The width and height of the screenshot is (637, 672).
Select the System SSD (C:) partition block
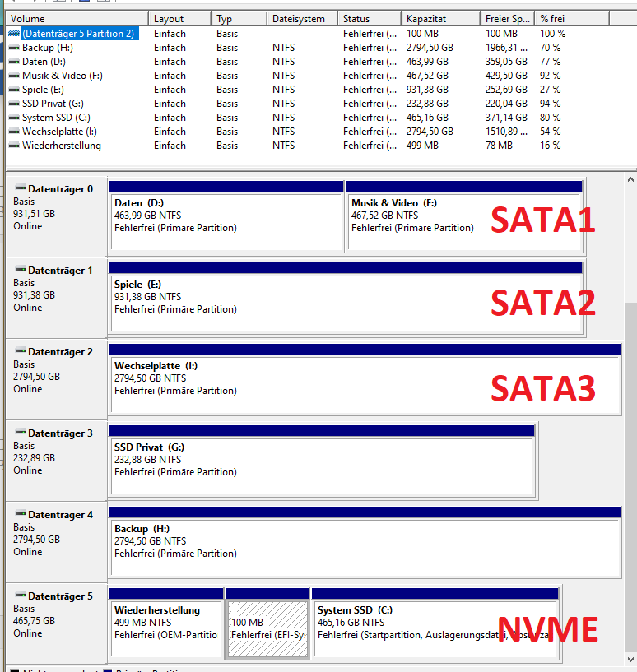coord(435,623)
